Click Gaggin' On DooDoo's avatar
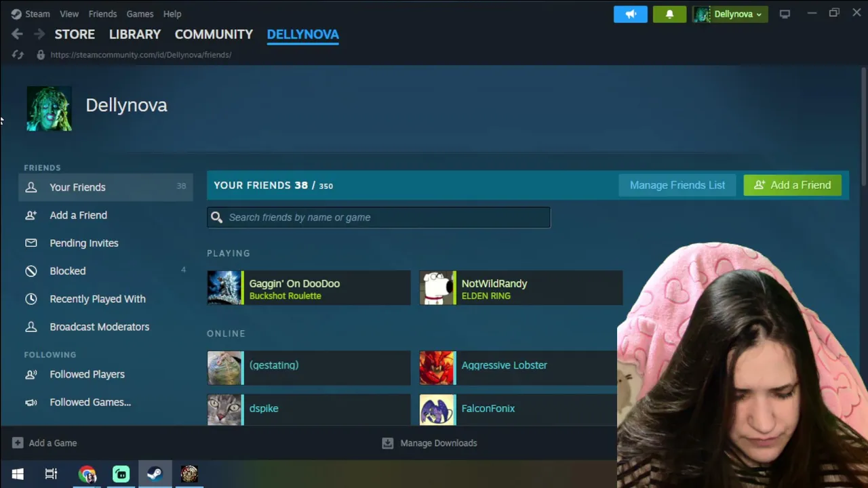The height and width of the screenshot is (488, 868). click(224, 288)
